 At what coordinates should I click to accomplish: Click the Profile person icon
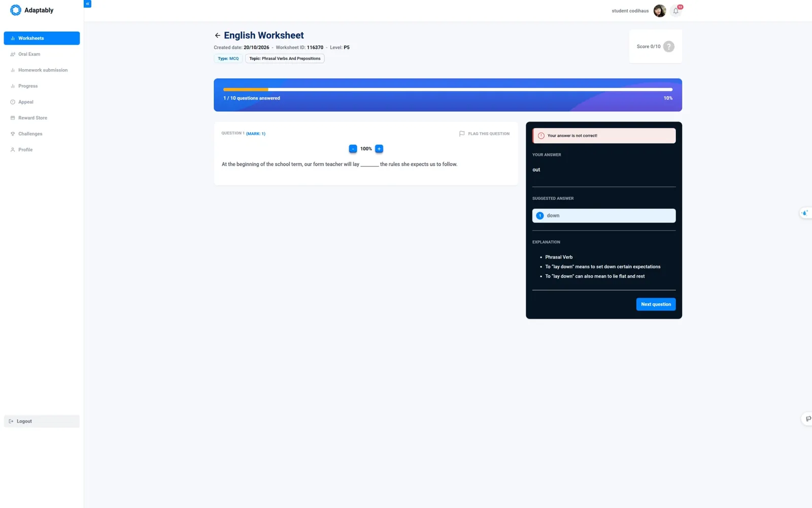point(13,150)
